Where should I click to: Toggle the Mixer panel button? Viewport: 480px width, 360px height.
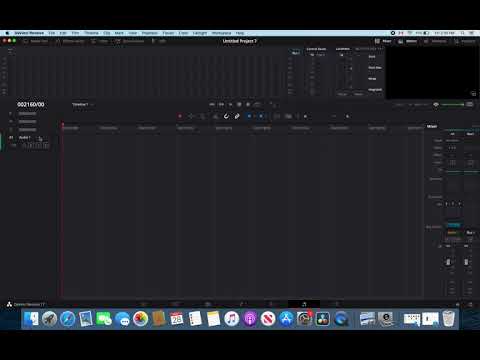(x=383, y=41)
